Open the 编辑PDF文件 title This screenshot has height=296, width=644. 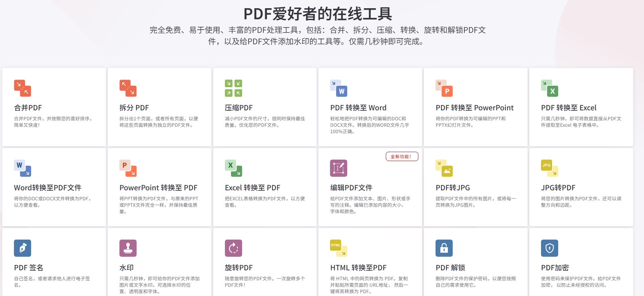(351, 188)
